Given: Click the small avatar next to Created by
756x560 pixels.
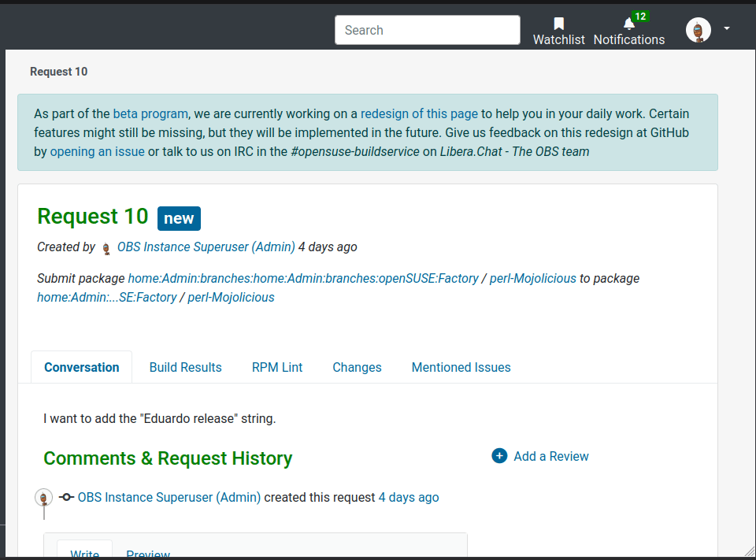Looking at the screenshot, I should [x=106, y=248].
